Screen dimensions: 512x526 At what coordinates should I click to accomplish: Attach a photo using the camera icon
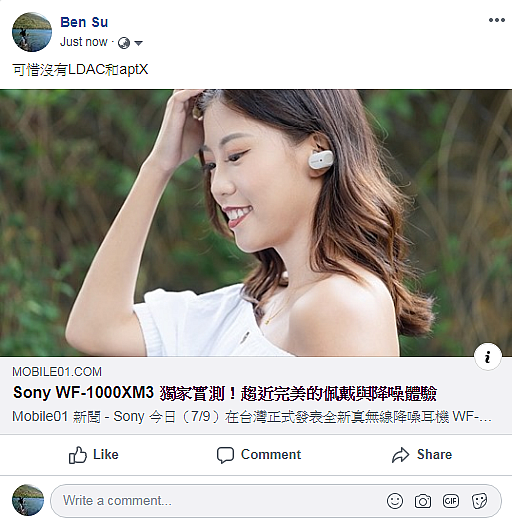pos(423,501)
